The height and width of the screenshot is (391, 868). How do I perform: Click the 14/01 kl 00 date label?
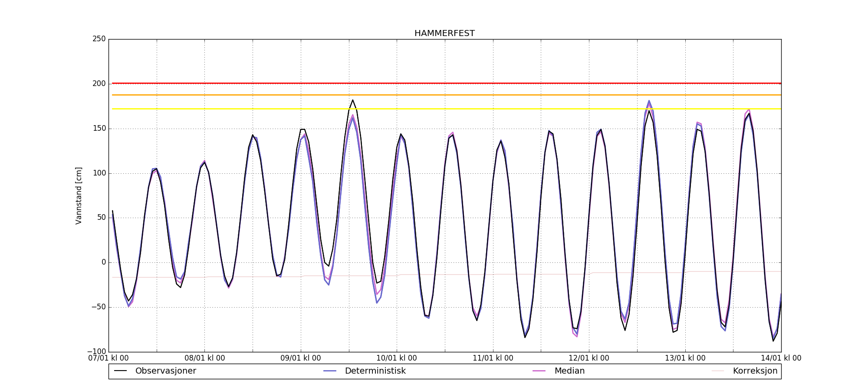(781, 358)
